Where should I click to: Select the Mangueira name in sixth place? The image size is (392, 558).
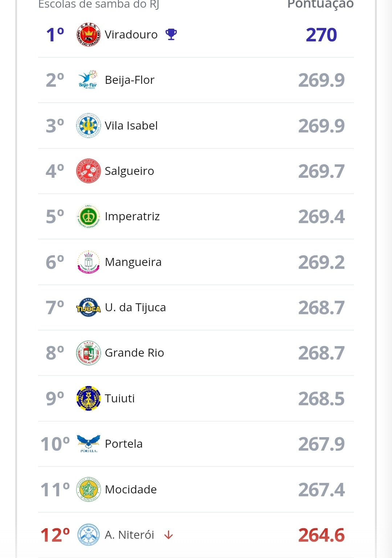tap(133, 262)
